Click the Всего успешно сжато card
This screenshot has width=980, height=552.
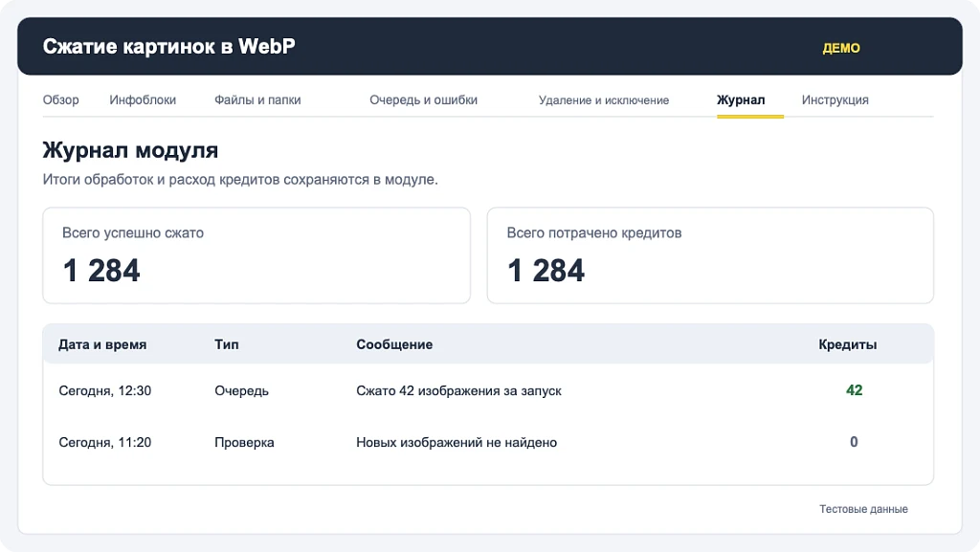256,255
